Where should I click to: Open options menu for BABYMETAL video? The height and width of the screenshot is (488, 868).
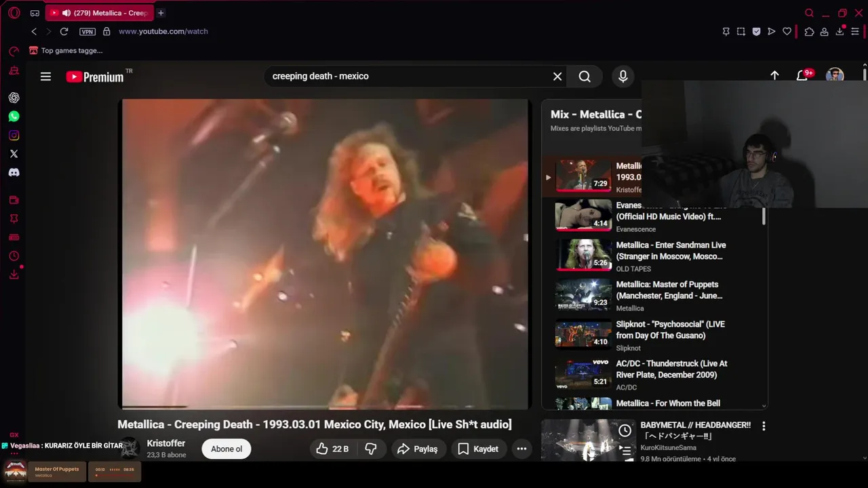(764, 426)
